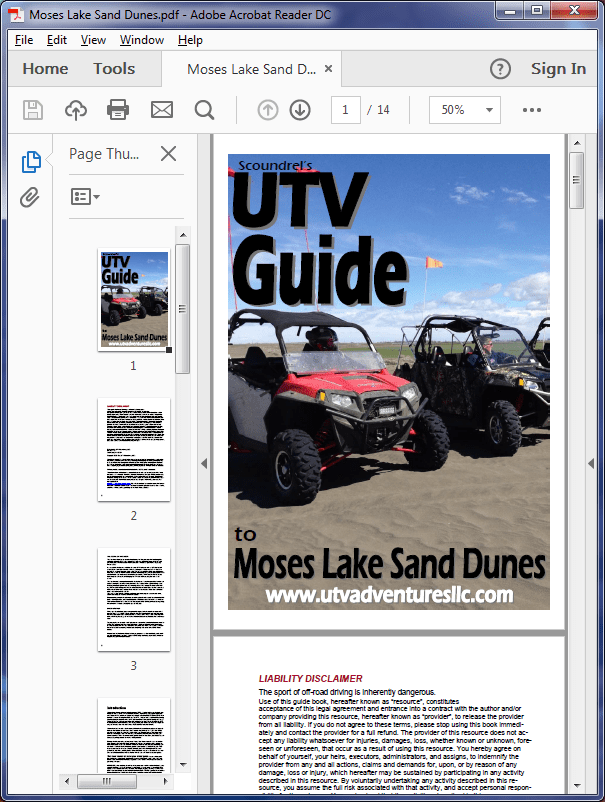Open the 50% zoom level dropdown
Image resolution: width=605 pixels, height=802 pixels.
click(x=465, y=110)
